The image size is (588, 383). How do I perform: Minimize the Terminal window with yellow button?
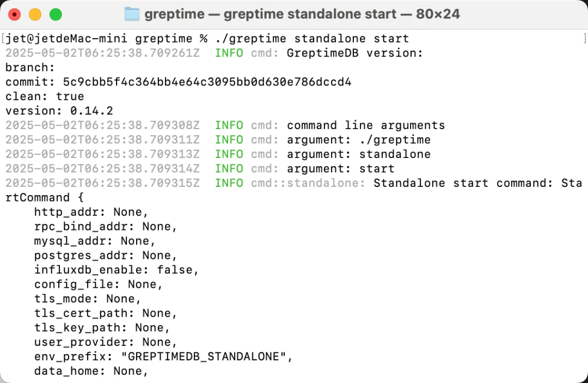point(35,15)
